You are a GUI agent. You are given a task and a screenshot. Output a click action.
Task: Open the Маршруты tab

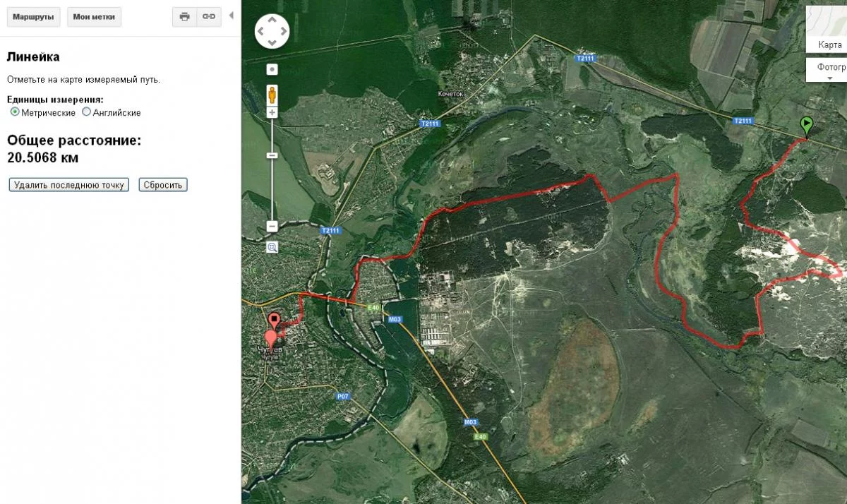click(34, 17)
